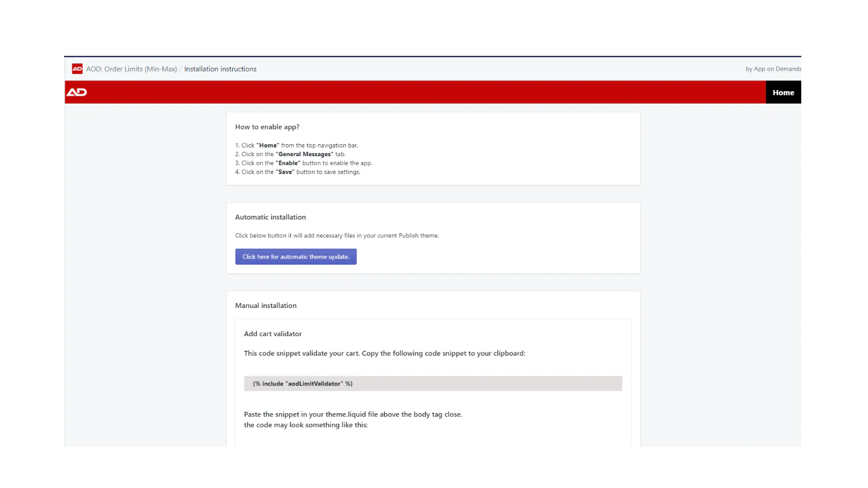Click the "Add cart validator" subheading
The image size is (868, 488).
pyautogui.click(x=272, y=334)
